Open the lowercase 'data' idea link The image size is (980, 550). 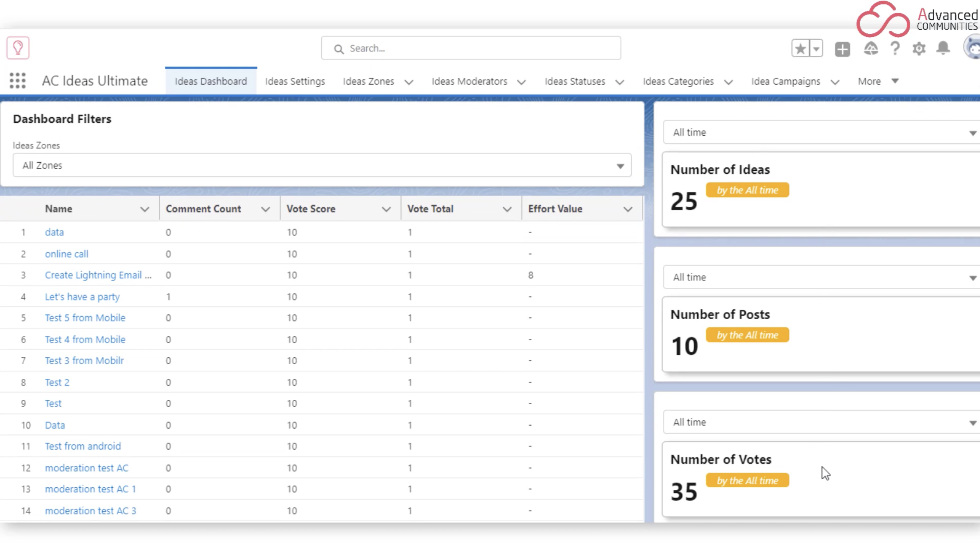[54, 232]
